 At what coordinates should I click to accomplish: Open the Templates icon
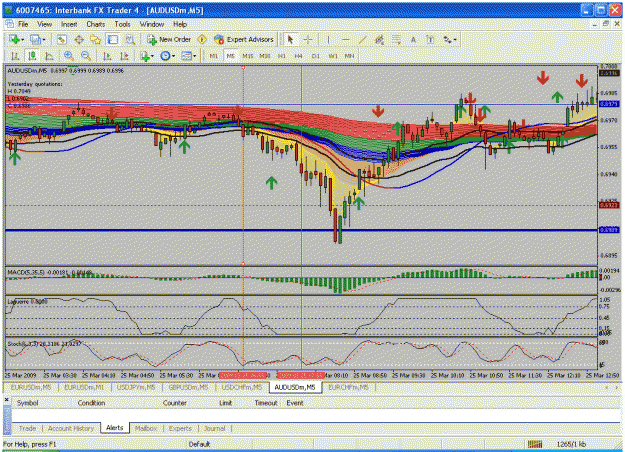point(186,56)
